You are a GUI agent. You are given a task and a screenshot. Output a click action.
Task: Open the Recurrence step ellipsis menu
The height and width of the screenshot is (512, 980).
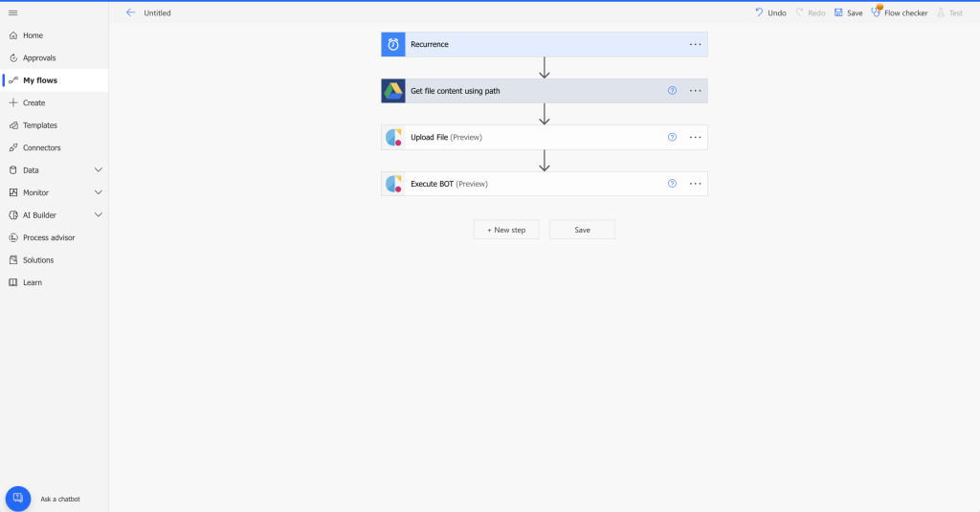point(695,44)
